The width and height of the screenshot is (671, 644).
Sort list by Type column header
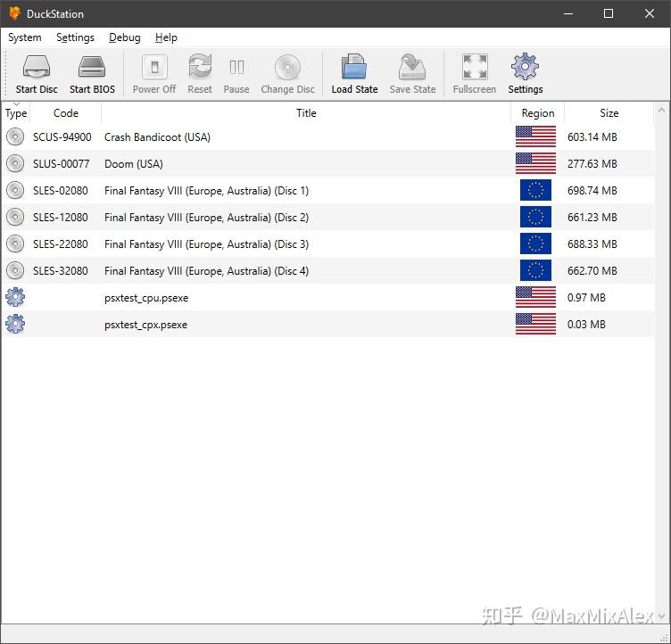(16, 113)
